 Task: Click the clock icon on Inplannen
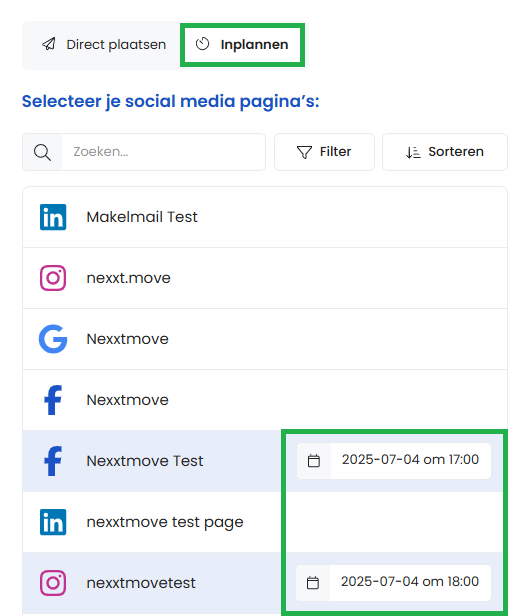pyautogui.click(x=202, y=44)
